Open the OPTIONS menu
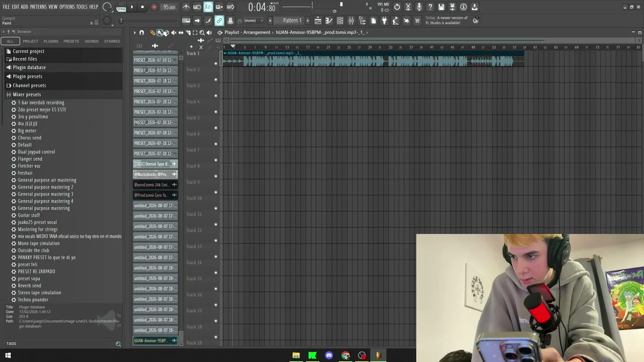 pos(67,7)
